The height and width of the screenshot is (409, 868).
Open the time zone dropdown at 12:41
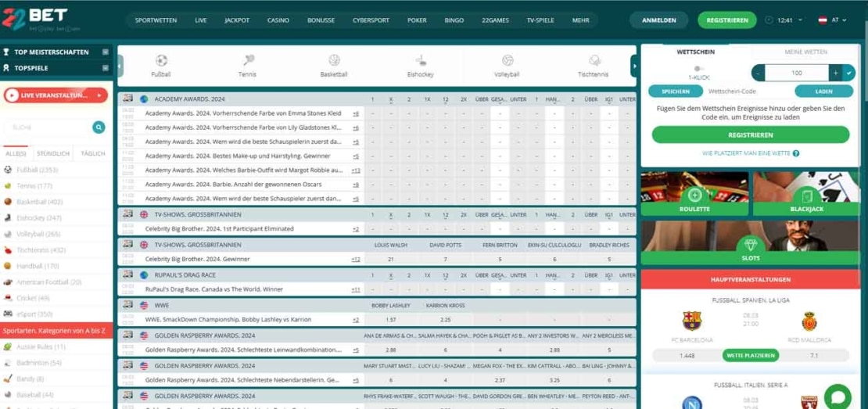[x=800, y=20]
